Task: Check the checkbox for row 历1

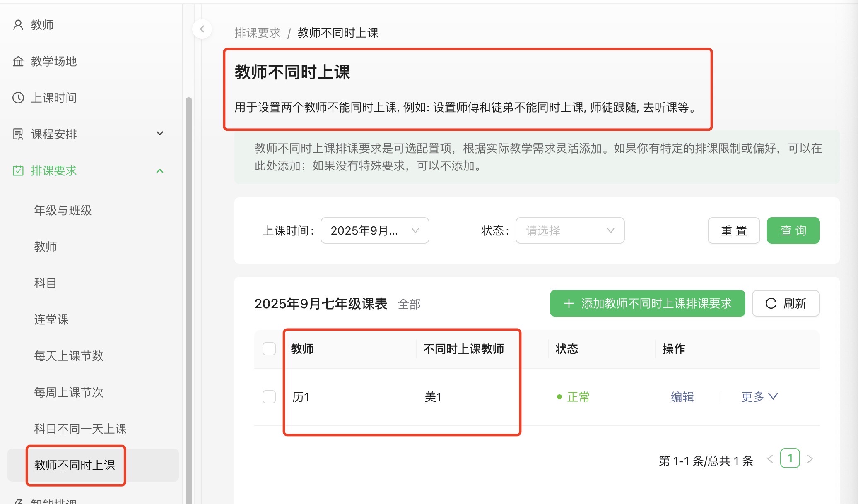Action: pos(269,397)
